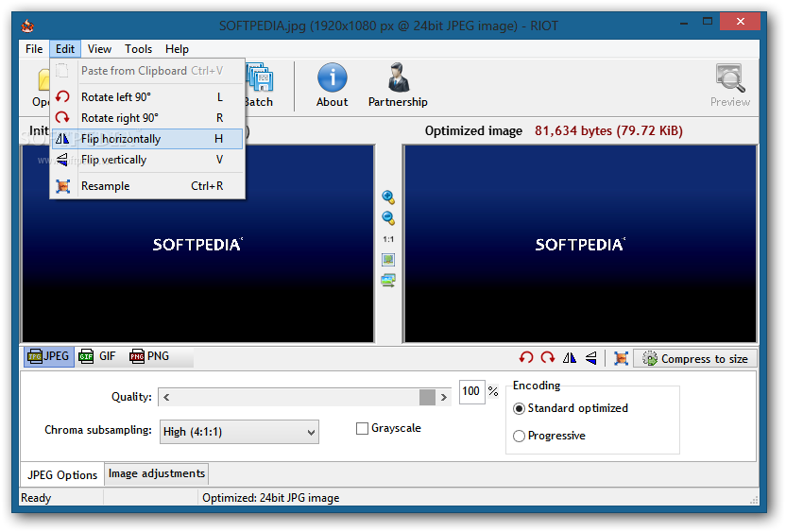Click the resize grip in the status bar corner

coord(754,500)
